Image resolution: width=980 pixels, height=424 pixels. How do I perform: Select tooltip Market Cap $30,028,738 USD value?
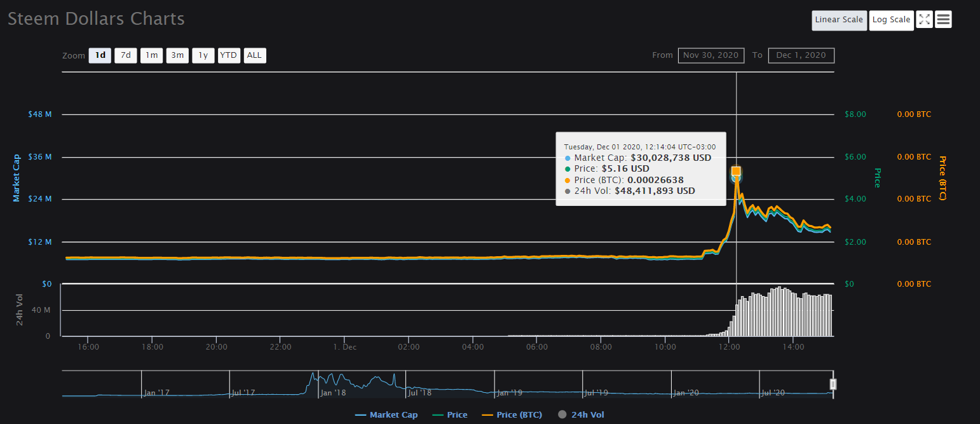click(670, 158)
